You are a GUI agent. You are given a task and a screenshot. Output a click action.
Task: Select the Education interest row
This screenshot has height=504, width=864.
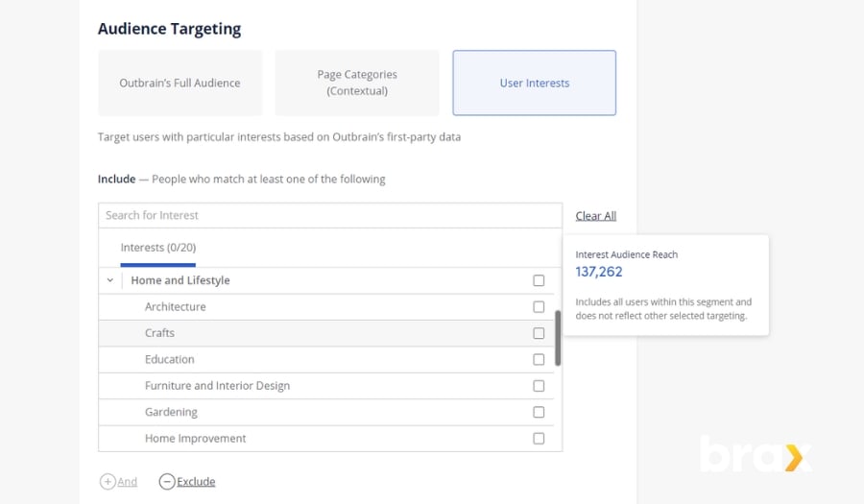pyautogui.click(x=326, y=360)
